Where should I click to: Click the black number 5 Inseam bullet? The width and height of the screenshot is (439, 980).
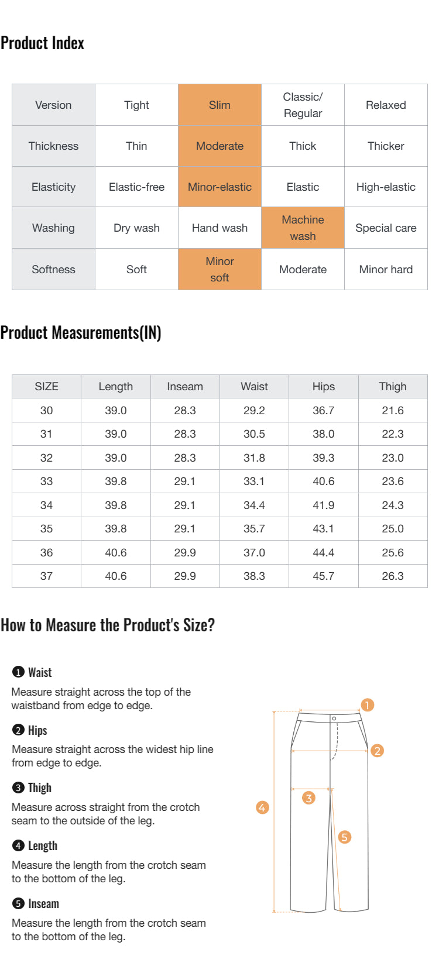pyautogui.click(x=18, y=904)
